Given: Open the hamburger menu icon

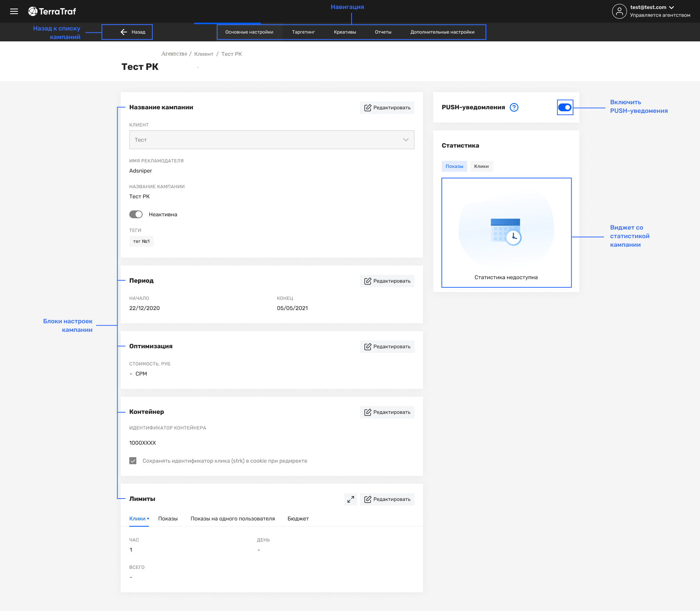Looking at the screenshot, I should (14, 11).
